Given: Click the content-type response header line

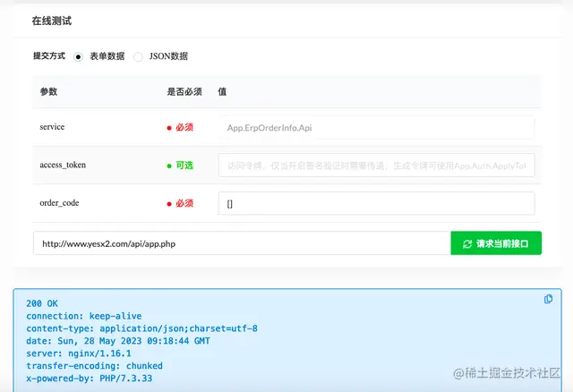Looking at the screenshot, I should click(x=141, y=328).
